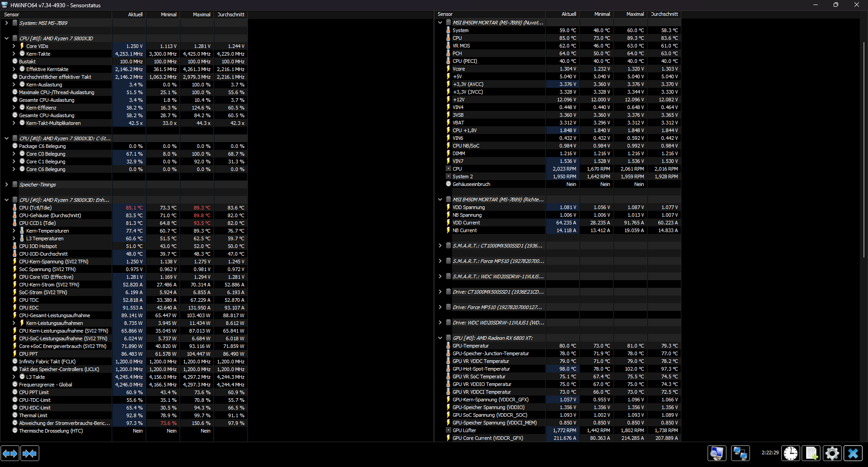This screenshot has height=467, width=868.
Task: Expand Kern-Leistungsaufnahmen per-core values
Action: point(14,323)
